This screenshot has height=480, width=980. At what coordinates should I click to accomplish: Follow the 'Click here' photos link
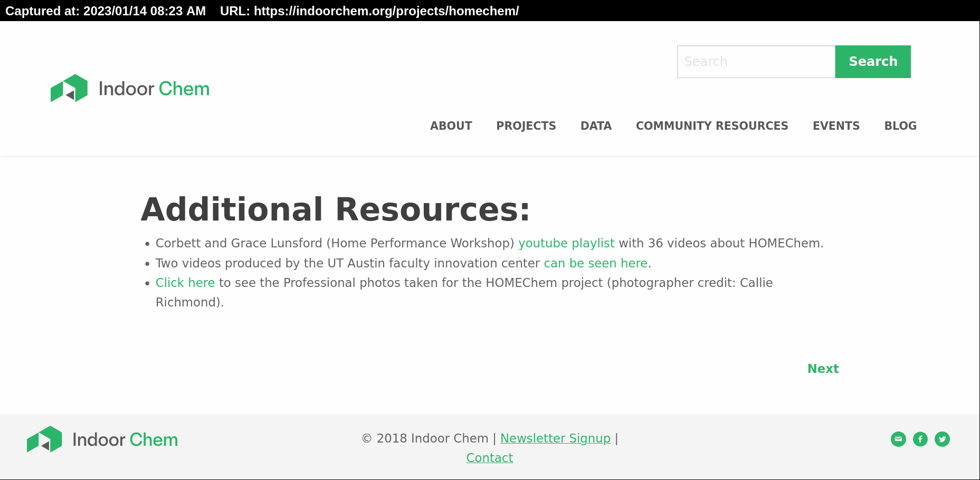tap(185, 283)
